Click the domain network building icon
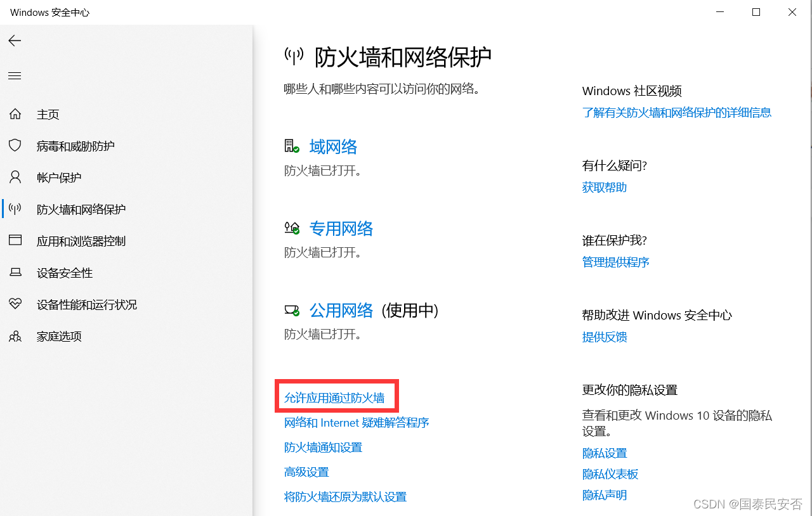 (292, 146)
